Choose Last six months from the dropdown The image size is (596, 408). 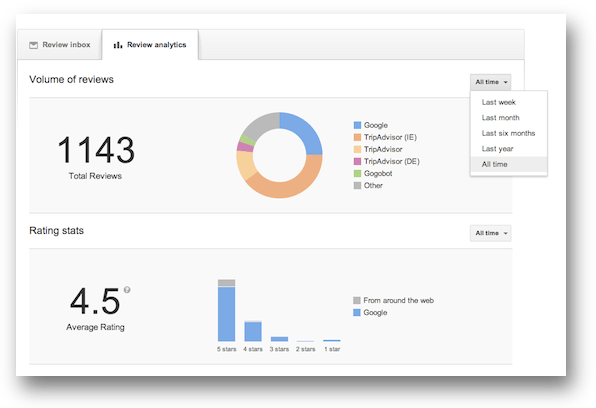[x=509, y=133]
